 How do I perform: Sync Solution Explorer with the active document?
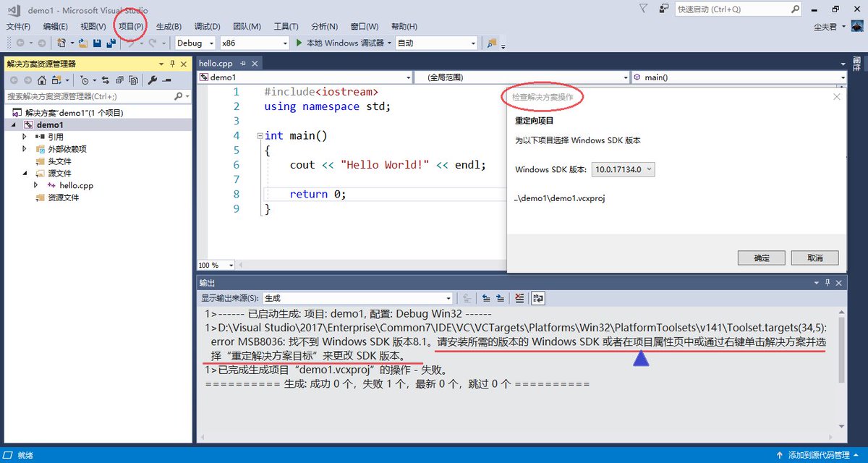point(107,80)
